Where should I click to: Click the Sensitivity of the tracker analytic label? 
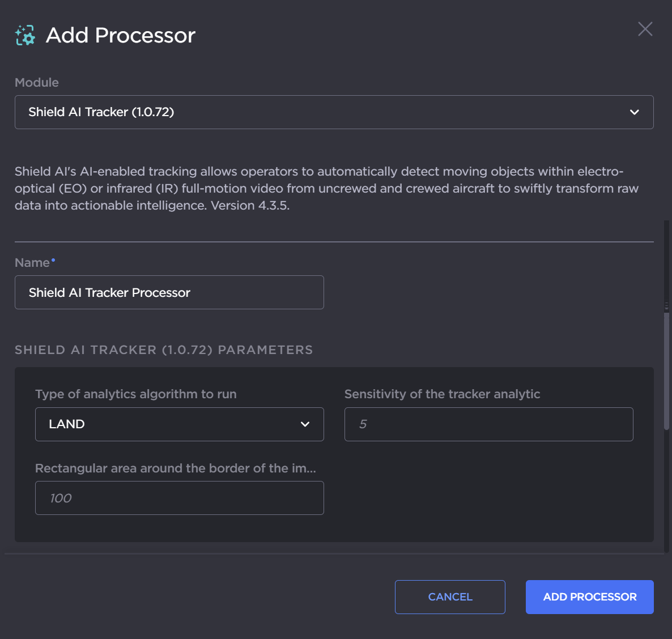click(x=442, y=394)
